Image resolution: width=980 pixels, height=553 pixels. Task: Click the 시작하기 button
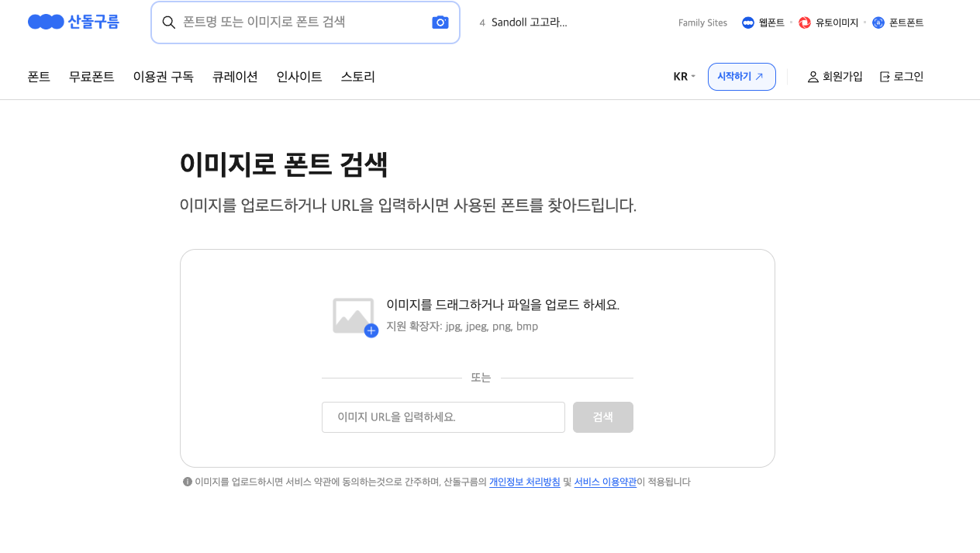[742, 77]
